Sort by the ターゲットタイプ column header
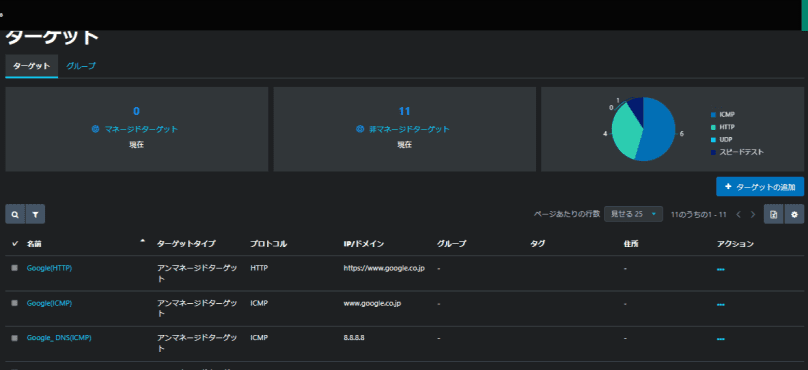808x370 pixels. (x=186, y=244)
